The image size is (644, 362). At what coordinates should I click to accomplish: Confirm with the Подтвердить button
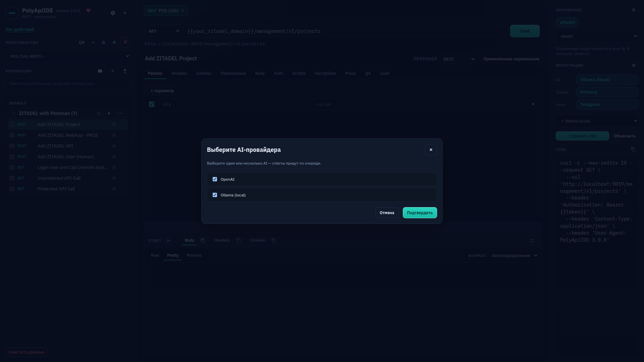pos(420,213)
